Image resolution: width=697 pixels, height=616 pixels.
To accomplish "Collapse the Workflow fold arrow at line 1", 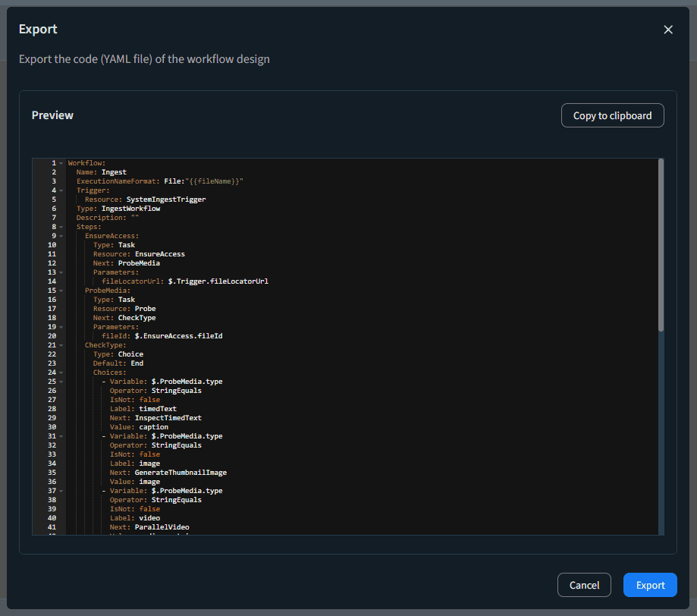I will point(61,163).
